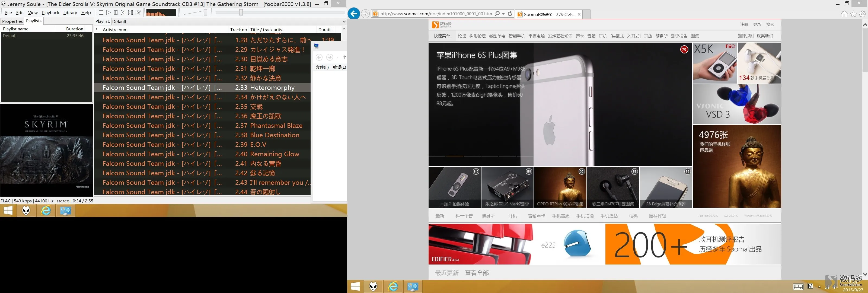
Task: Click the IE taskbar icon beneath the browser
Action: tap(393, 286)
